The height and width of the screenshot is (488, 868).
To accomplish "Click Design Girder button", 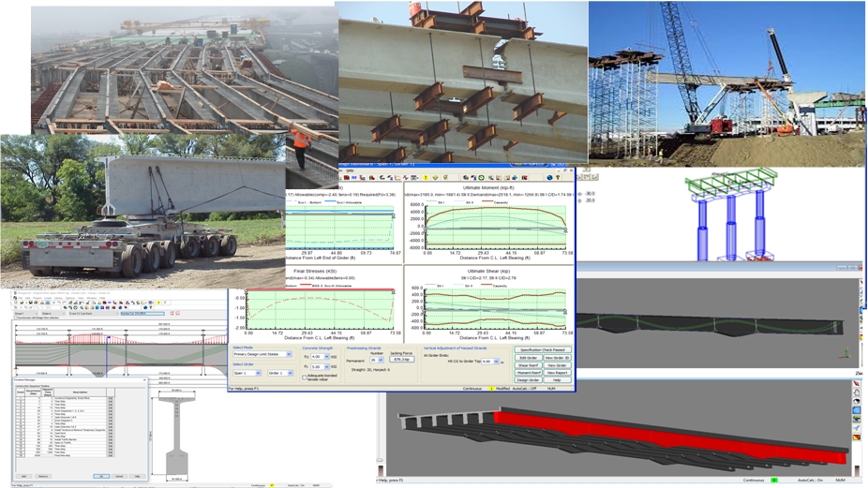I will pos(528,379).
